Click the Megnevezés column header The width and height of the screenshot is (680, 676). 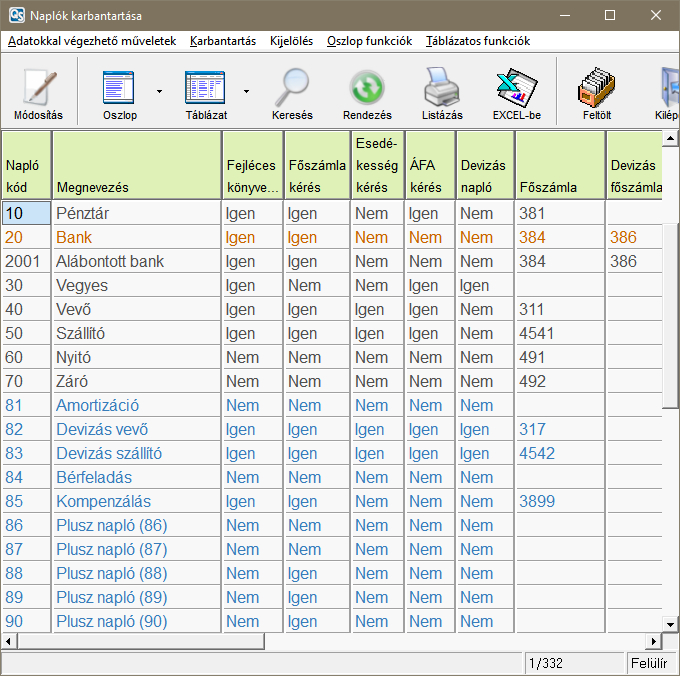point(93,187)
